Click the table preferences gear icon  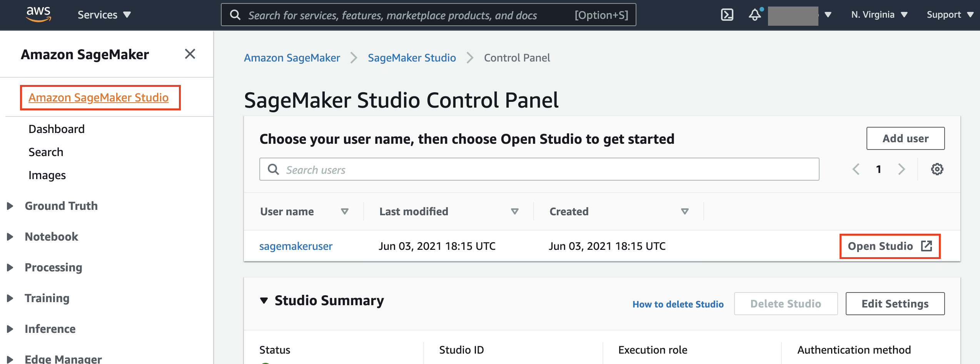point(937,169)
